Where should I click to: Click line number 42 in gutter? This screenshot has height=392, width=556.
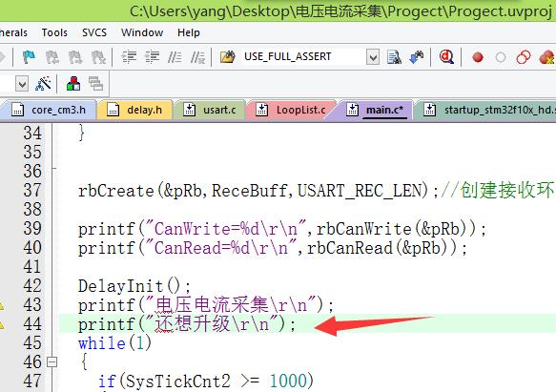(32, 285)
